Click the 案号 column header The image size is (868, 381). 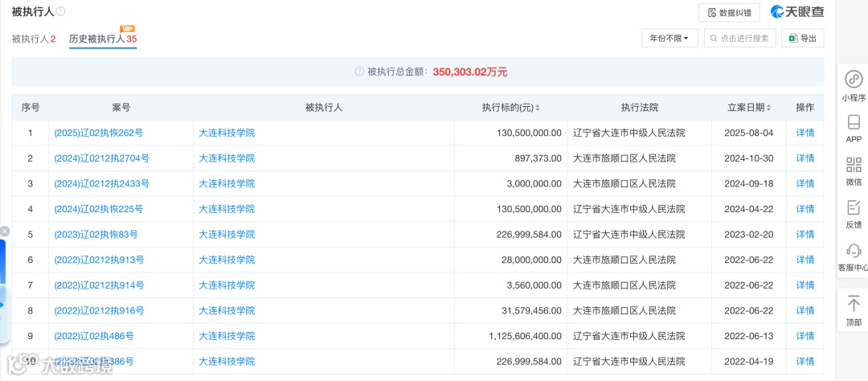tap(121, 108)
